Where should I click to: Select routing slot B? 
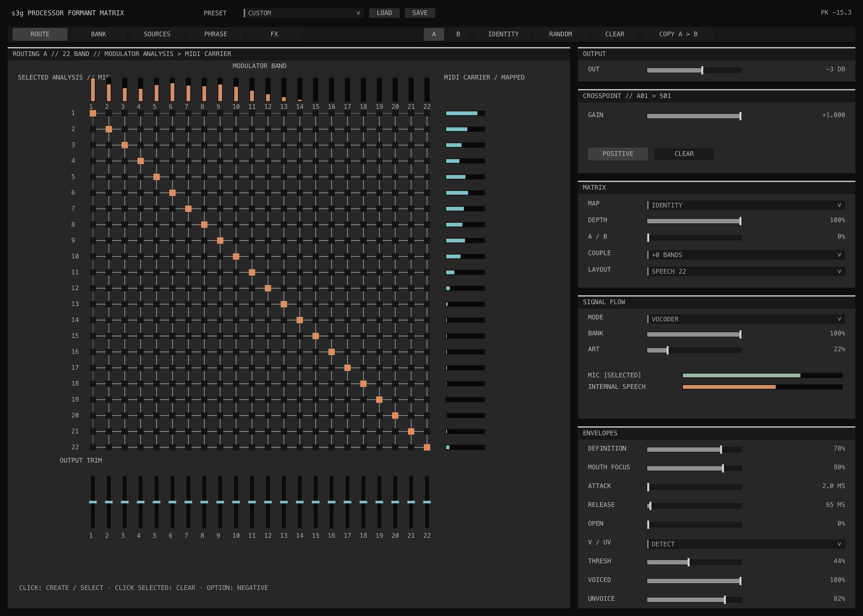pos(458,34)
